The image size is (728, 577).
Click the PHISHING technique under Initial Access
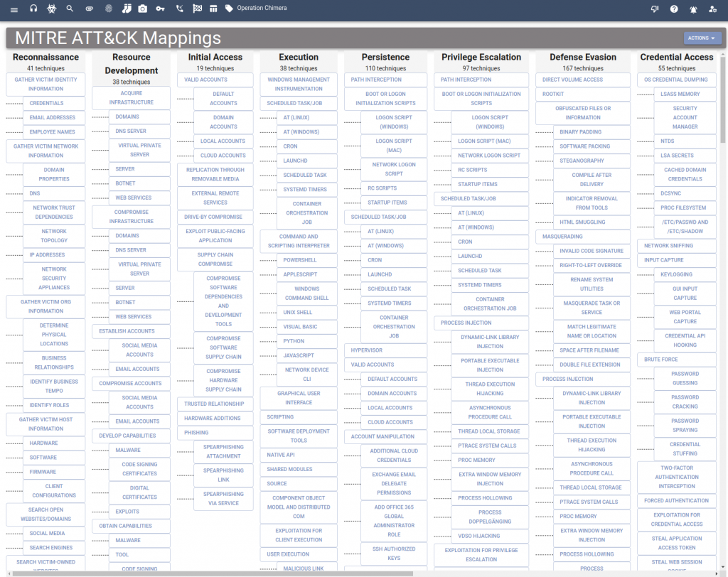(215, 432)
